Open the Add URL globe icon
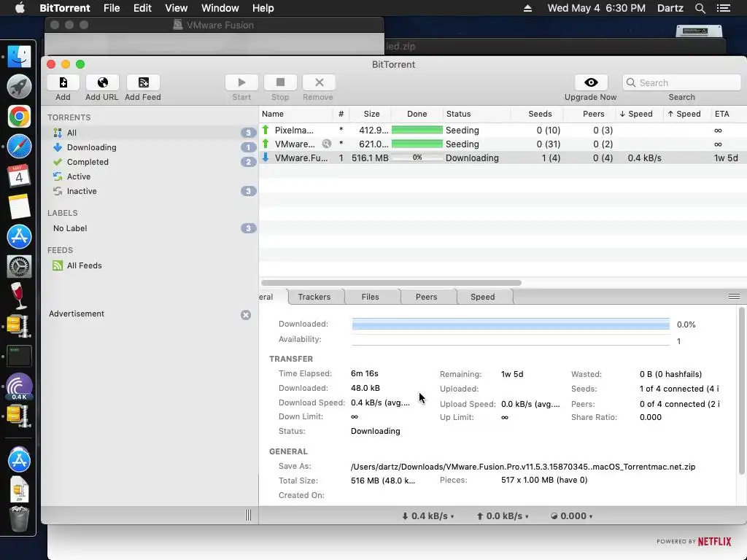 click(x=102, y=83)
